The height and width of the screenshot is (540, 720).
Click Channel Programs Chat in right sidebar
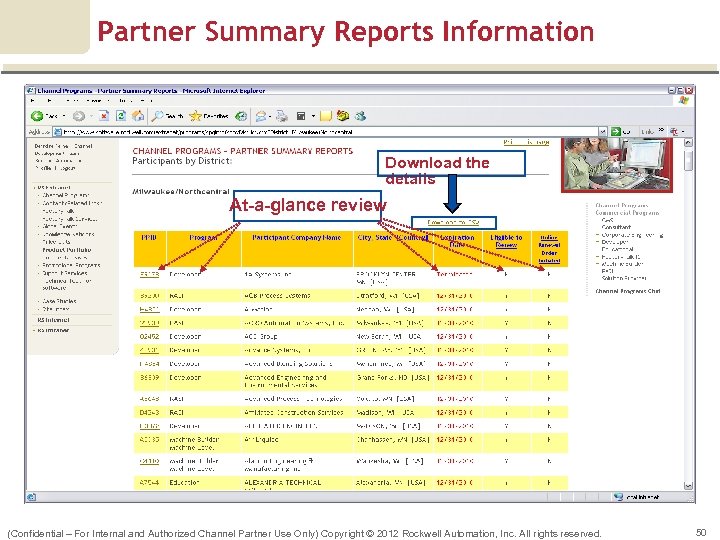[x=628, y=291]
